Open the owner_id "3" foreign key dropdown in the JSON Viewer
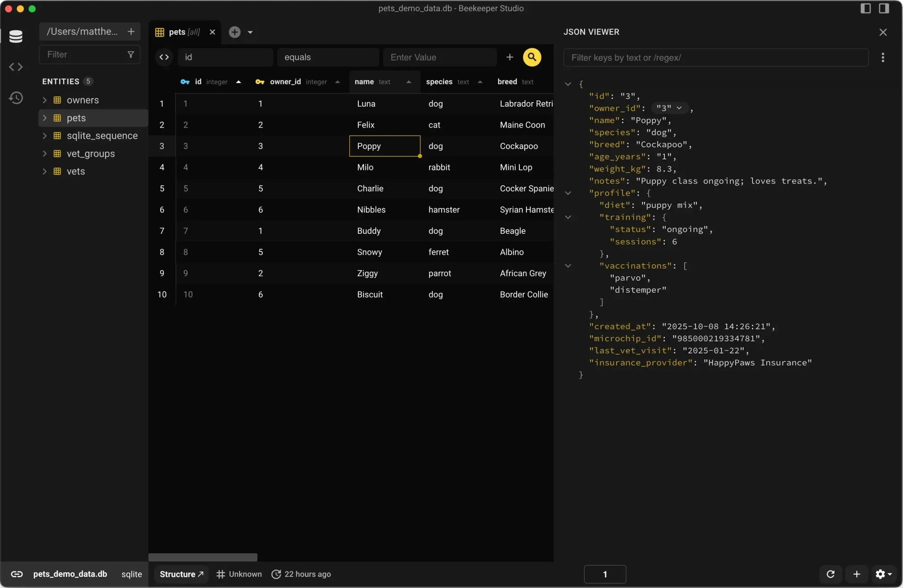Viewport: 903px width, 588px height. tap(669, 108)
